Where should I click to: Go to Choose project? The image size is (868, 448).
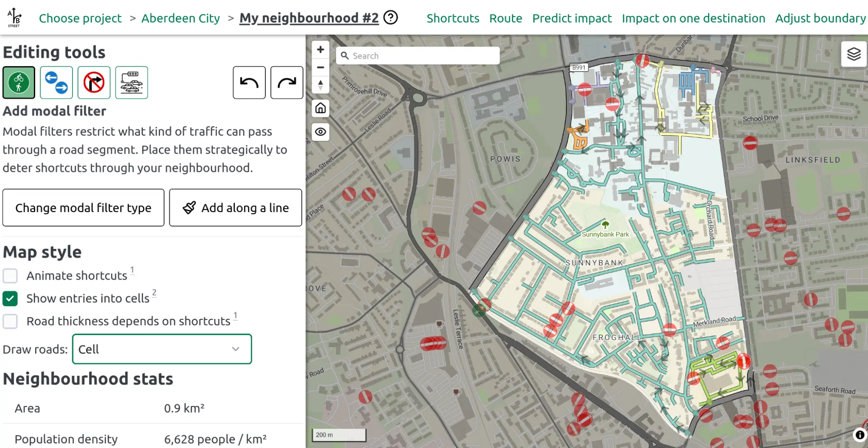pyautogui.click(x=80, y=18)
